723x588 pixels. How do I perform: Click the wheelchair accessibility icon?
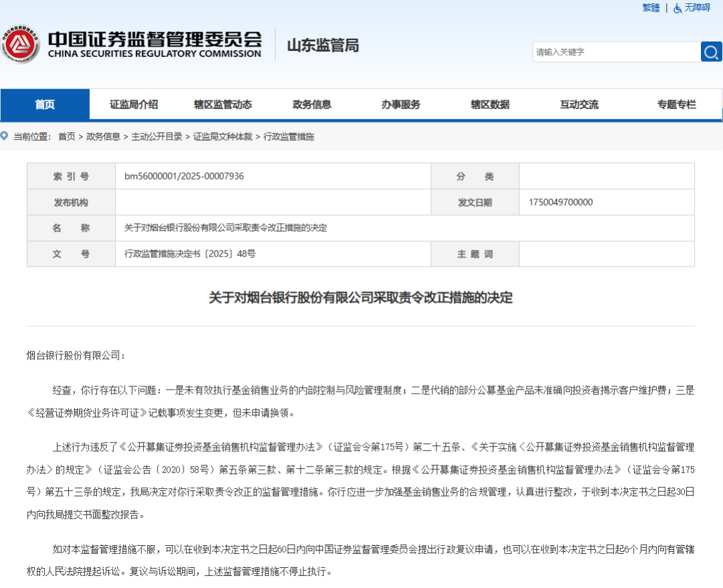[677, 8]
